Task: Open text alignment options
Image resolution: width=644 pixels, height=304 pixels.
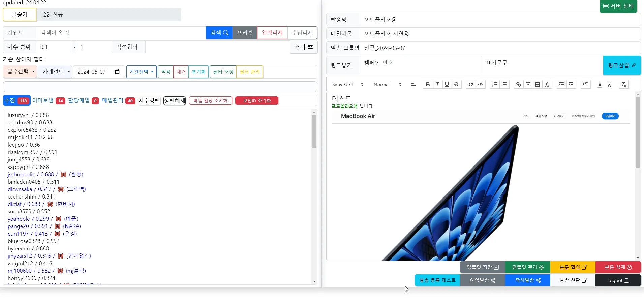Action: [x=413, y=85]
